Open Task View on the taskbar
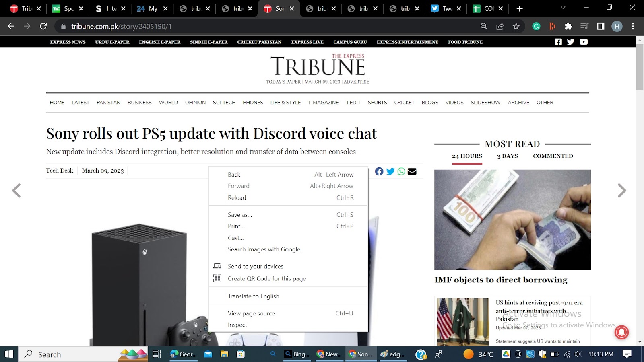 click(157, 354)
